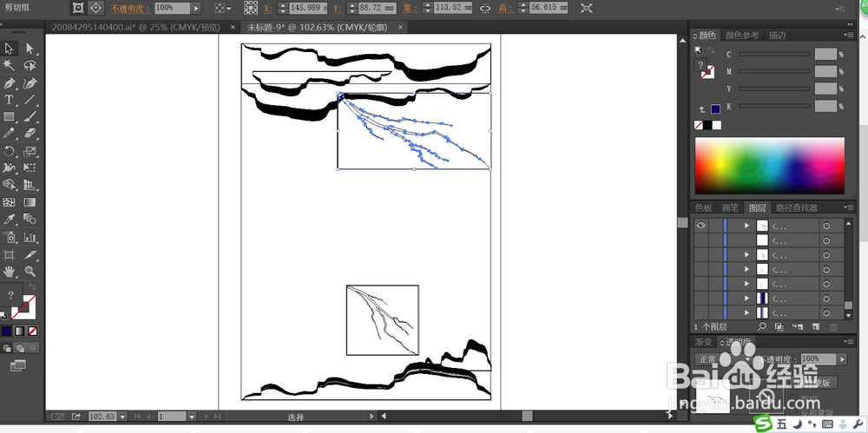
Task: Click the 不透明度 link in control bar
Action: [x=130, y=9]
